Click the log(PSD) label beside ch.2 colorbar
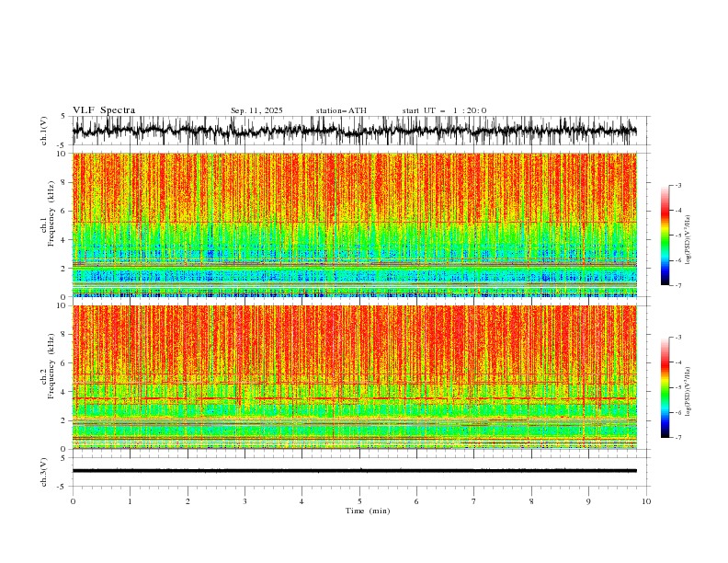Image resolution: width=728 pixels, height=563 pixels. (x=688, y=392)
